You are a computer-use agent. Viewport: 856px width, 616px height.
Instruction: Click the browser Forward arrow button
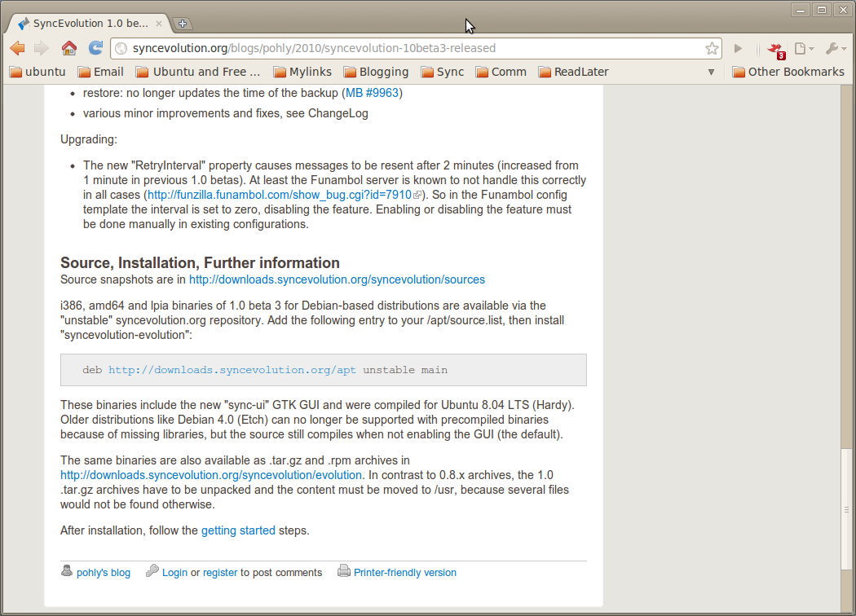point(42,48)
